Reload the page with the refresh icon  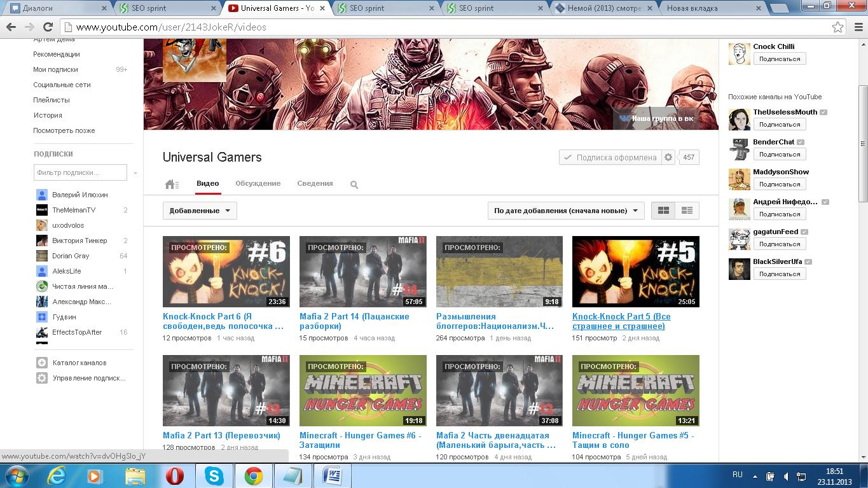[x=48, y=27]
